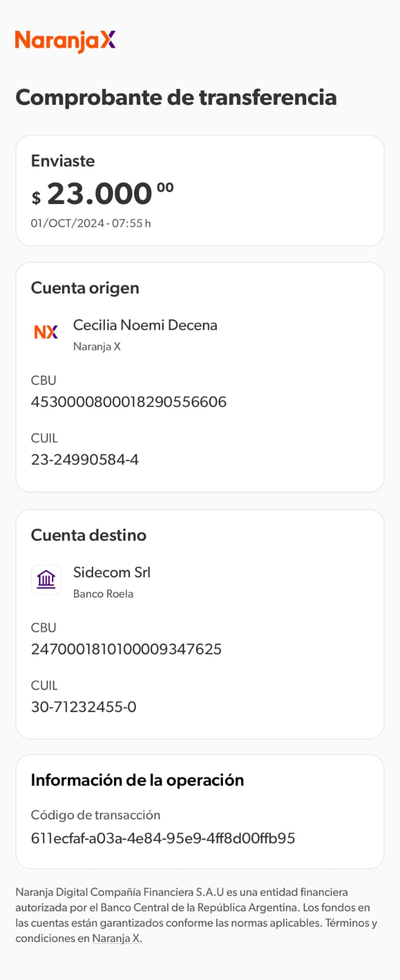
Task: Click the destination CUIL 30-71232455-0
Action: [83, 707]
